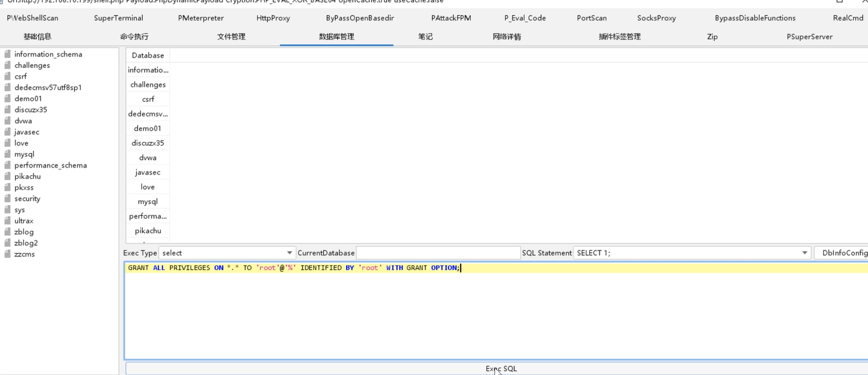Click the database icon beside zzcms
This screenshot has width=868, height=375.
click(x=8, y=254)
